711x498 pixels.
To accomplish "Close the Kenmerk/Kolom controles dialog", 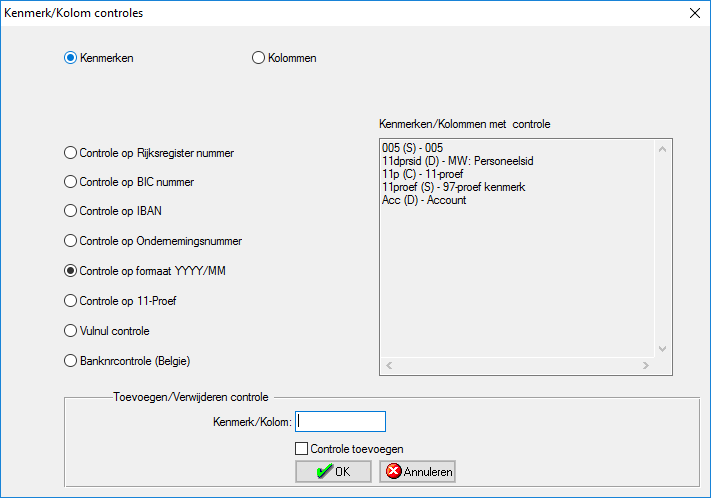I will [x=695, y=13].
